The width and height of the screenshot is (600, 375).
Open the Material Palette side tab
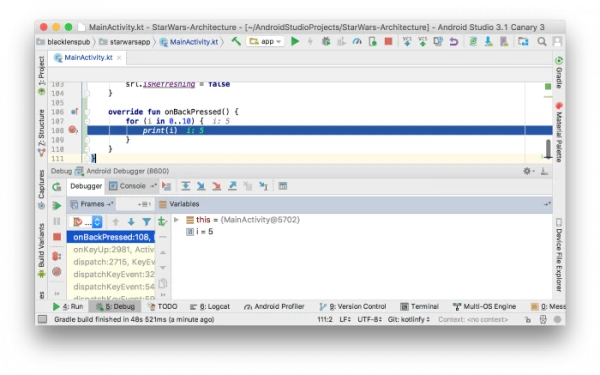point(559,132)
